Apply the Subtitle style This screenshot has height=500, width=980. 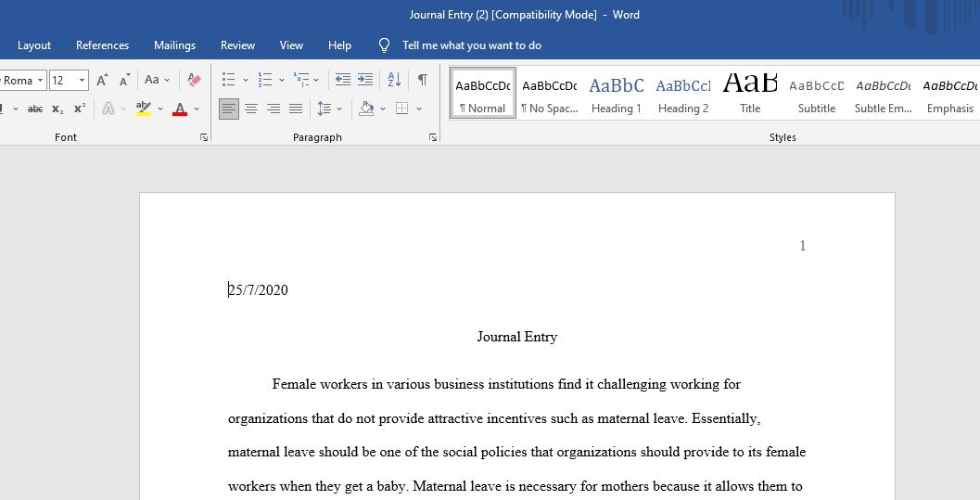pos(817,93)
